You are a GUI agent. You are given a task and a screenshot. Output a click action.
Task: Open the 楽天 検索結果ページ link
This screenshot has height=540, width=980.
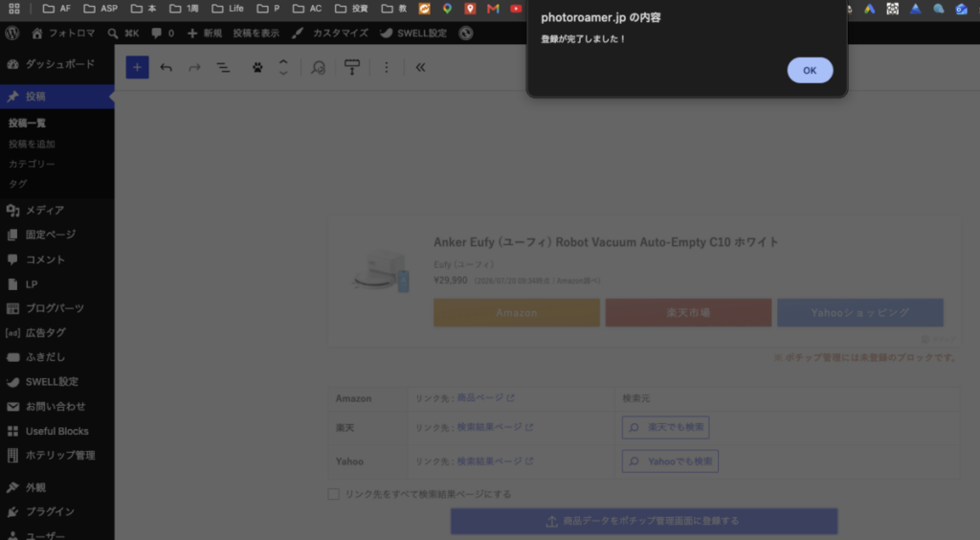click(x=495, y=427)
